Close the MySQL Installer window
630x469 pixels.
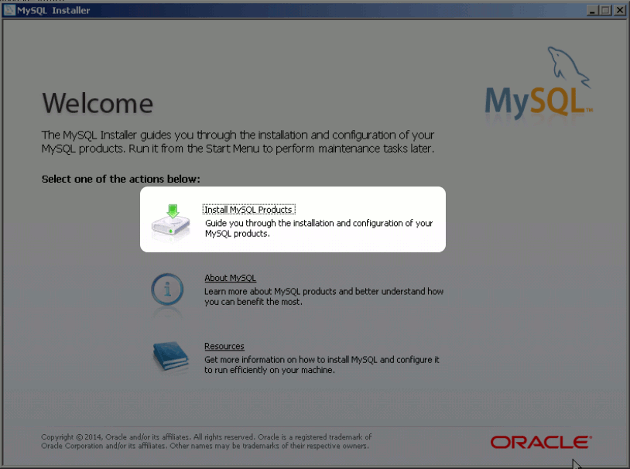620,10
